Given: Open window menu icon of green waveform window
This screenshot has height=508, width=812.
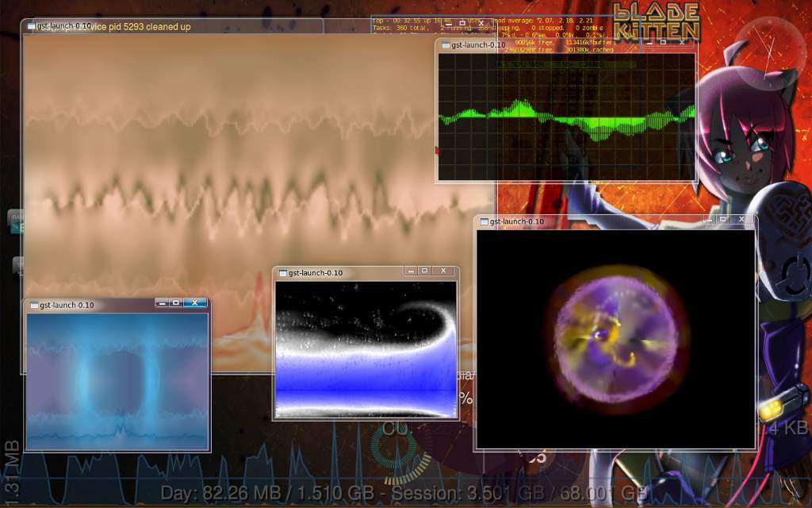Looking at the screenshot, I should coord(446,45).
